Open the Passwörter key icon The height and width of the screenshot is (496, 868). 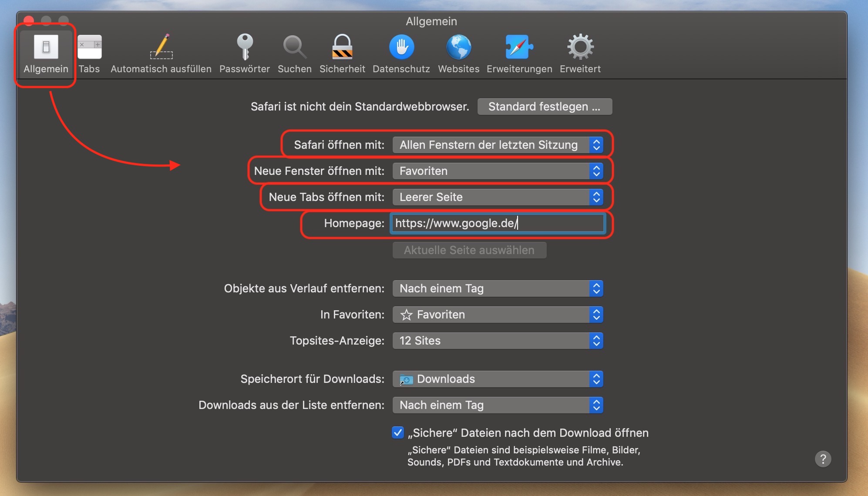[244, 53]
